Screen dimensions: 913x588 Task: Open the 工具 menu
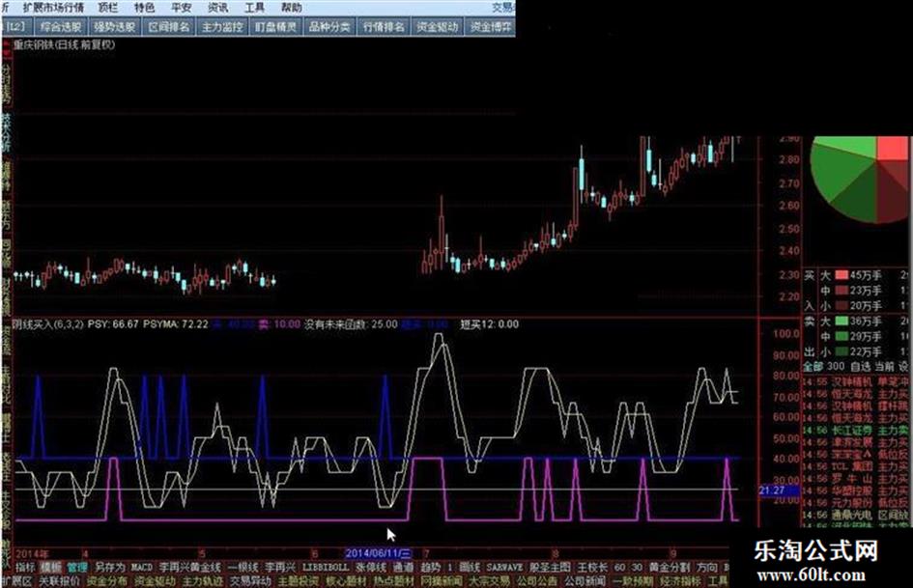[254, 8]
